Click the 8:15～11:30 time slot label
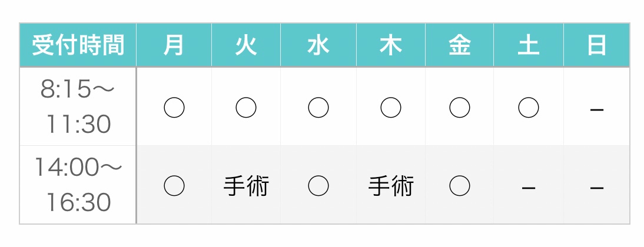 78,107
